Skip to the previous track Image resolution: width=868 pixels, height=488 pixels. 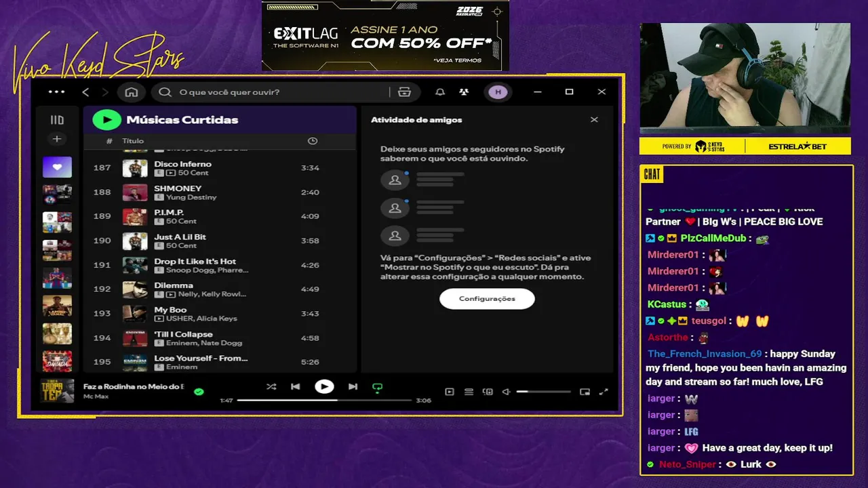295,387
